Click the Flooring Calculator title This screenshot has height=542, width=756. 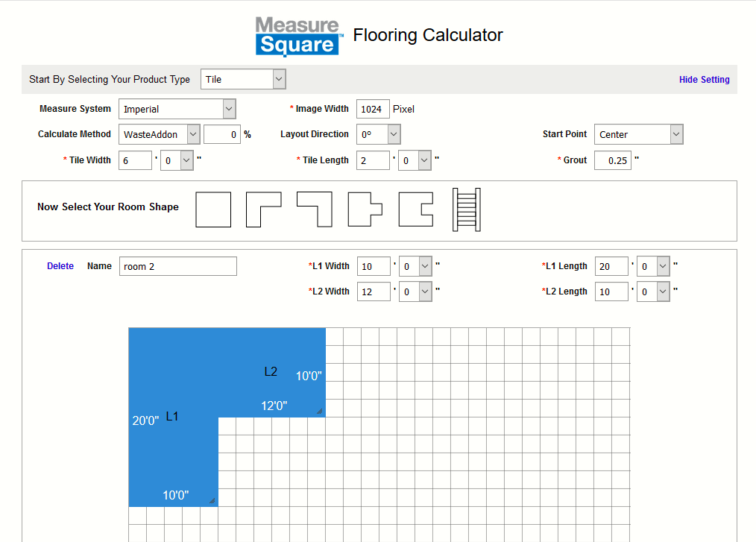point(428,35)
